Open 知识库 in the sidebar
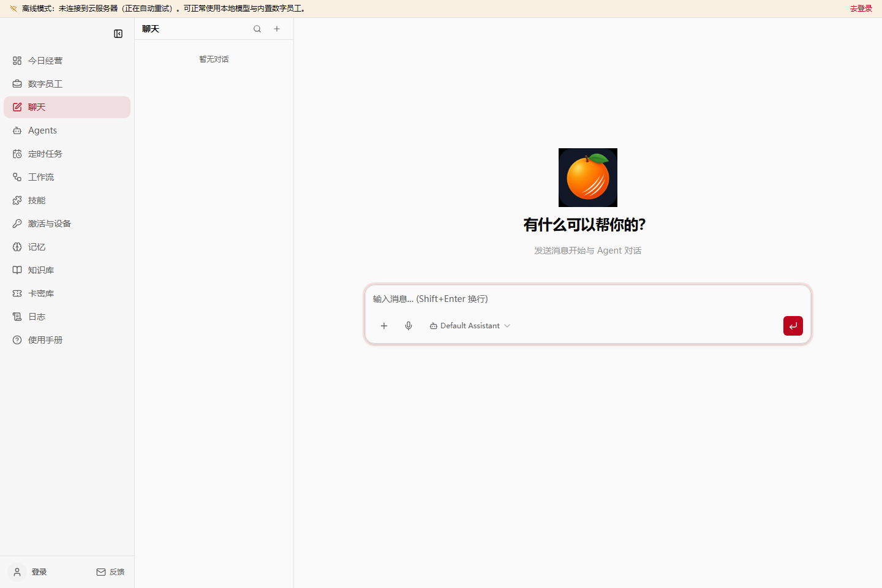The width and height of the screenshot is (882, 588). pos(67,270)
